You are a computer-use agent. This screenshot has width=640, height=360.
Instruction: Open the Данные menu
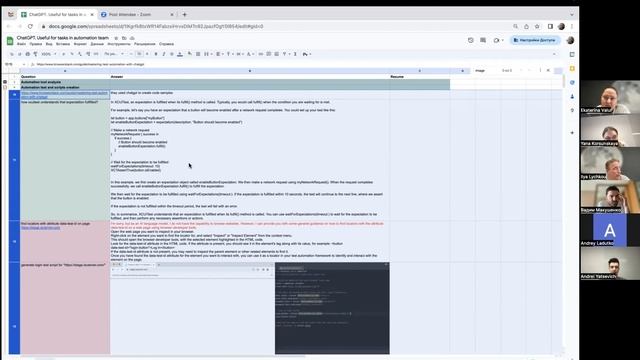[97, 44]
